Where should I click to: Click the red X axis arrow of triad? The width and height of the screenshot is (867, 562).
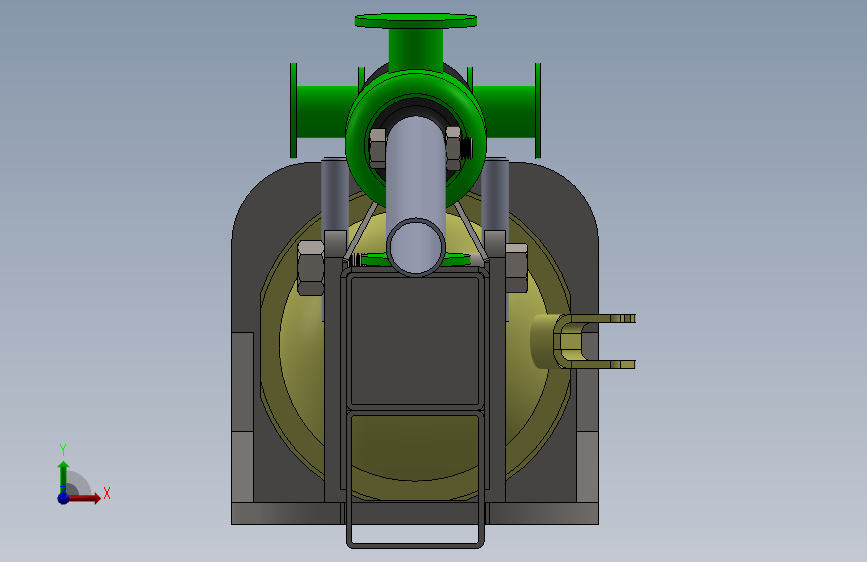coord(83,498)
